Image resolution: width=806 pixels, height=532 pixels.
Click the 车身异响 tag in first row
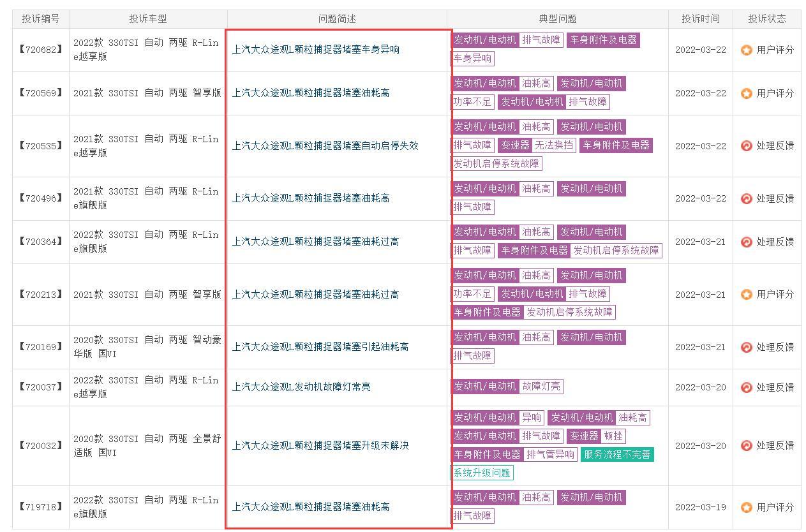(x=472, y=58)
